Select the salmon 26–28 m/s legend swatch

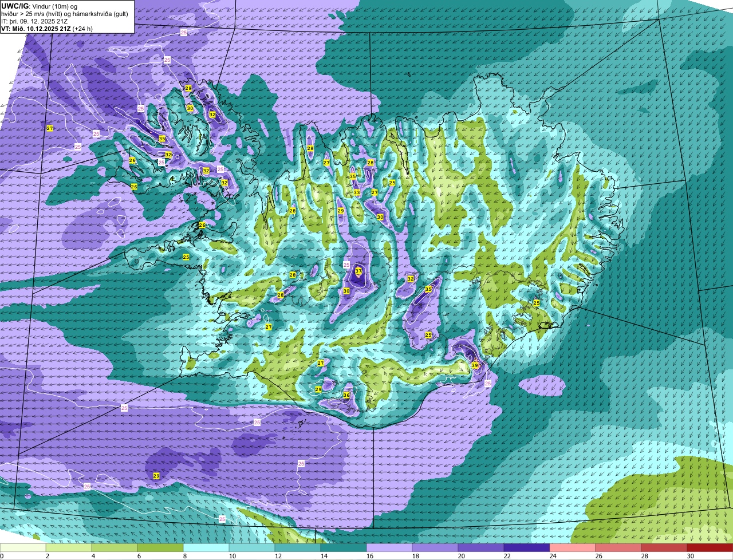[618, 547]
